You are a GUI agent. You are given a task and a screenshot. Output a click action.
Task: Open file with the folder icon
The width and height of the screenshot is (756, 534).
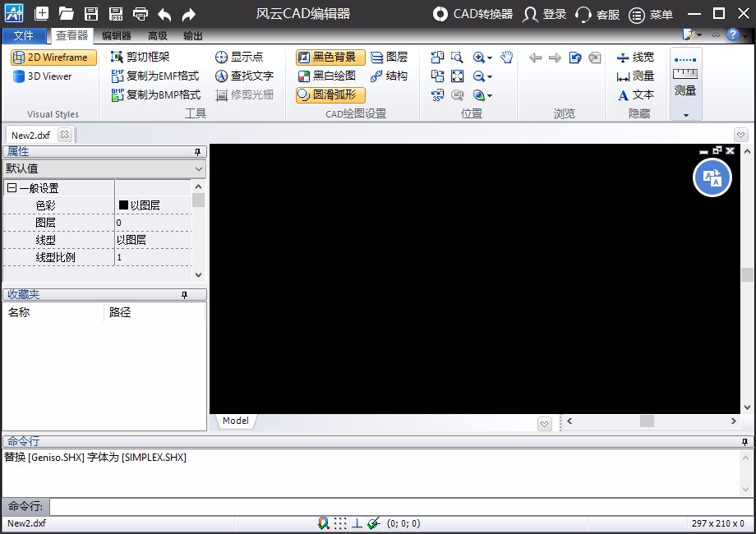pyautogui.click(x=67, y=14)
